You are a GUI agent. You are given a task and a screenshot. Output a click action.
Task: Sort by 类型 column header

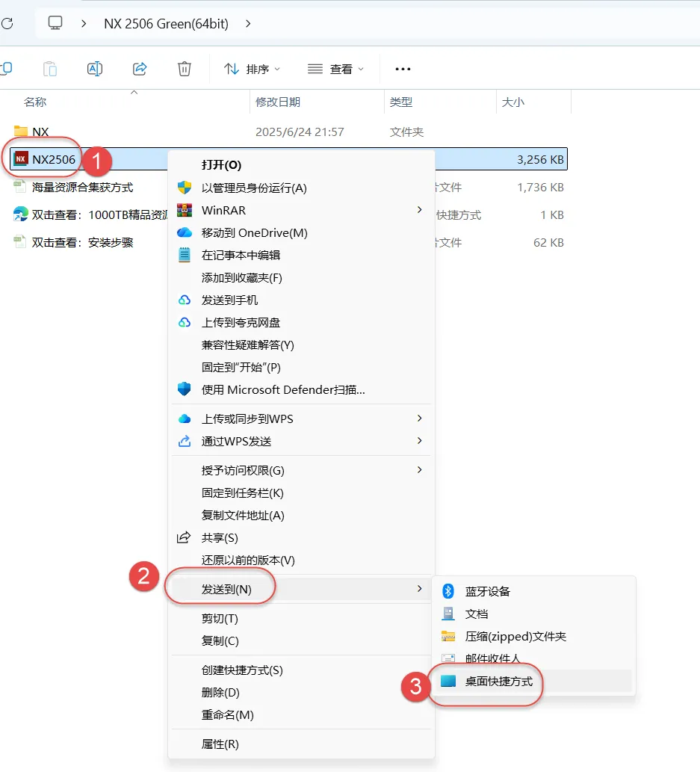coord(400,102)
